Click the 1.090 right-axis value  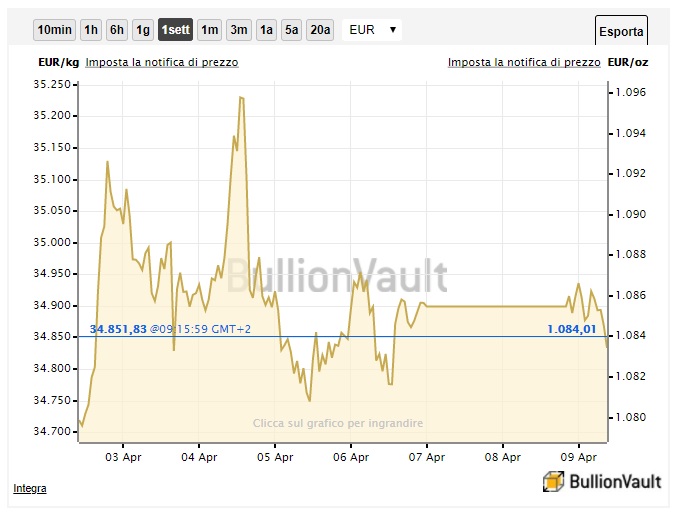[x=630, y=214]
